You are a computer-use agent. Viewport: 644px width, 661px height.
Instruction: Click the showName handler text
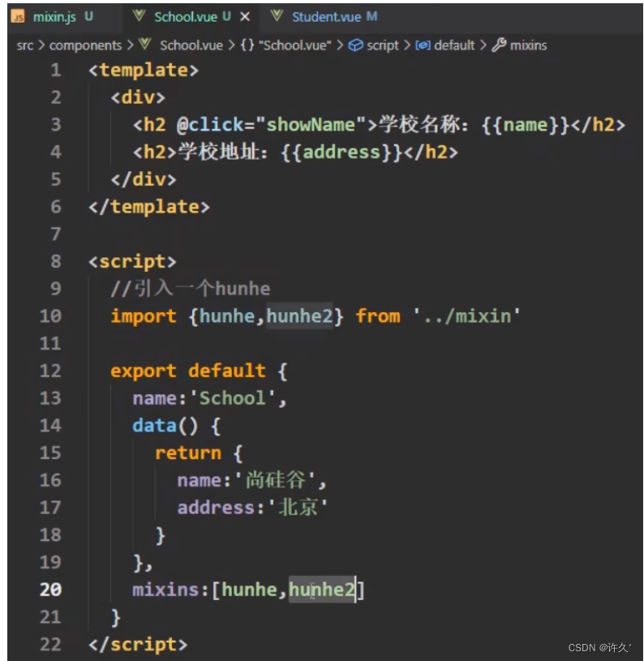coord(311,125)
